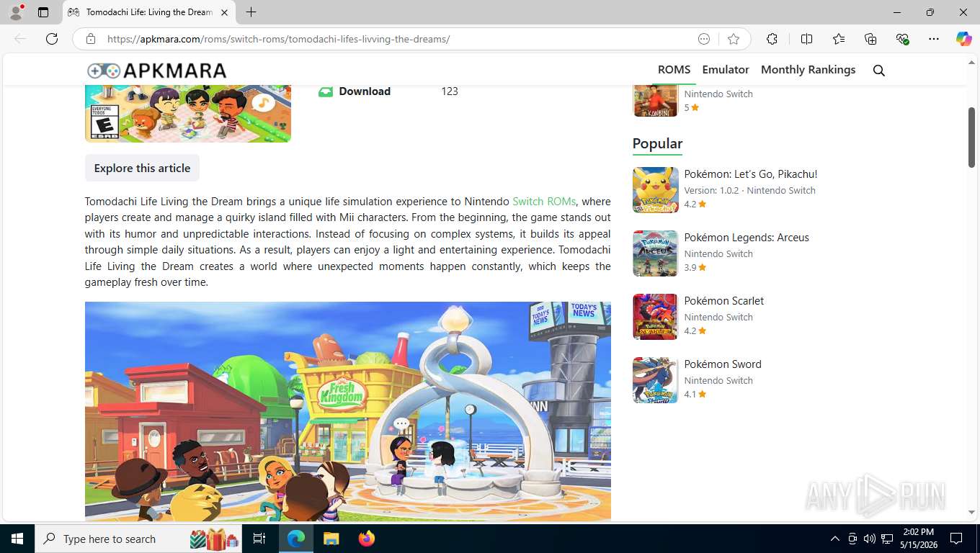This screenshot has width=980, height=553.
Task: Click the 4.1 rating under Pokémon Sword
Action: pos(695,395)
